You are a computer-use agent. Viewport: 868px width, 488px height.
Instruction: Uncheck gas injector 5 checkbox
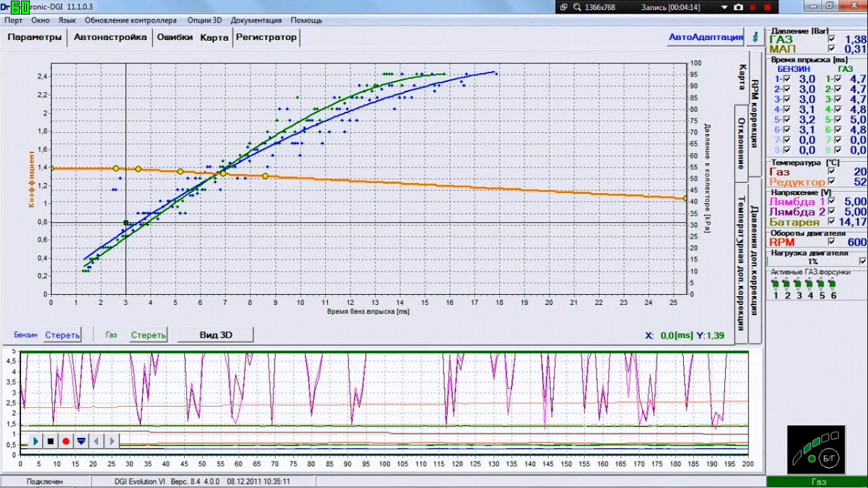click(838, 119)
